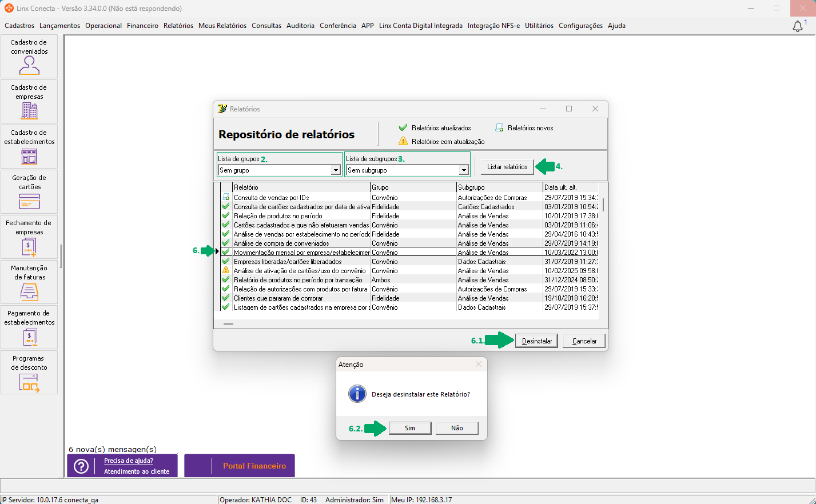Screen dimensions: 816x504
Task: Open the Financeiro menu
Action: click(x=142, y=26)
